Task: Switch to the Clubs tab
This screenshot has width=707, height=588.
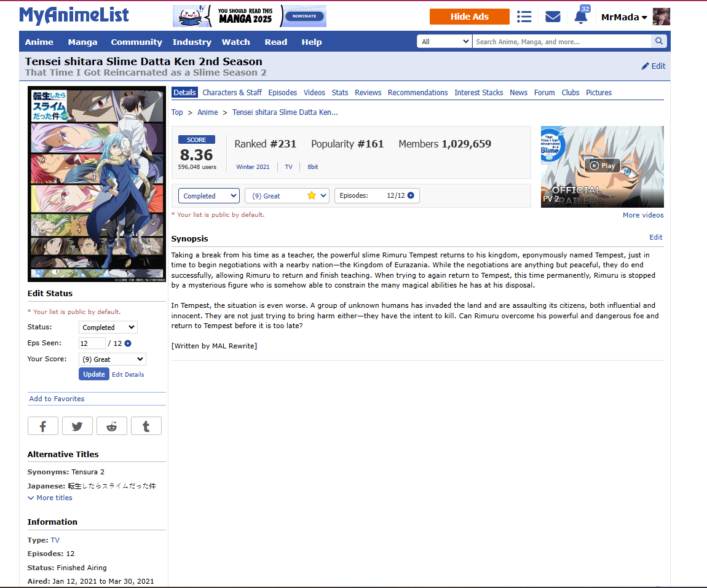Action: 571,92
